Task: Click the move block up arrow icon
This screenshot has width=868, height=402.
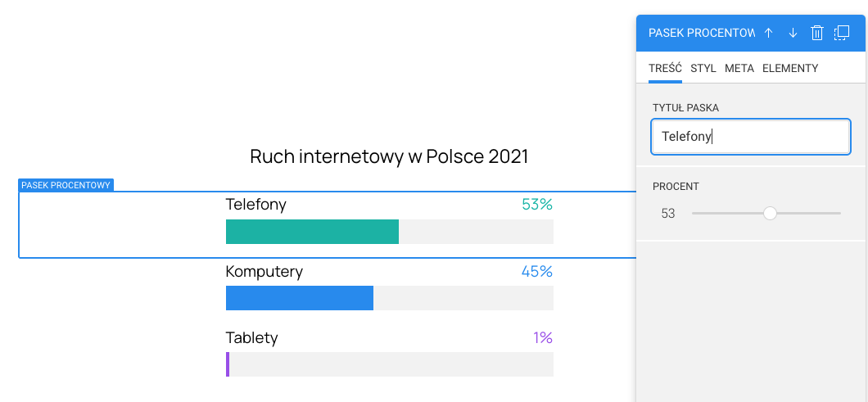Action: tap(768, 33)
